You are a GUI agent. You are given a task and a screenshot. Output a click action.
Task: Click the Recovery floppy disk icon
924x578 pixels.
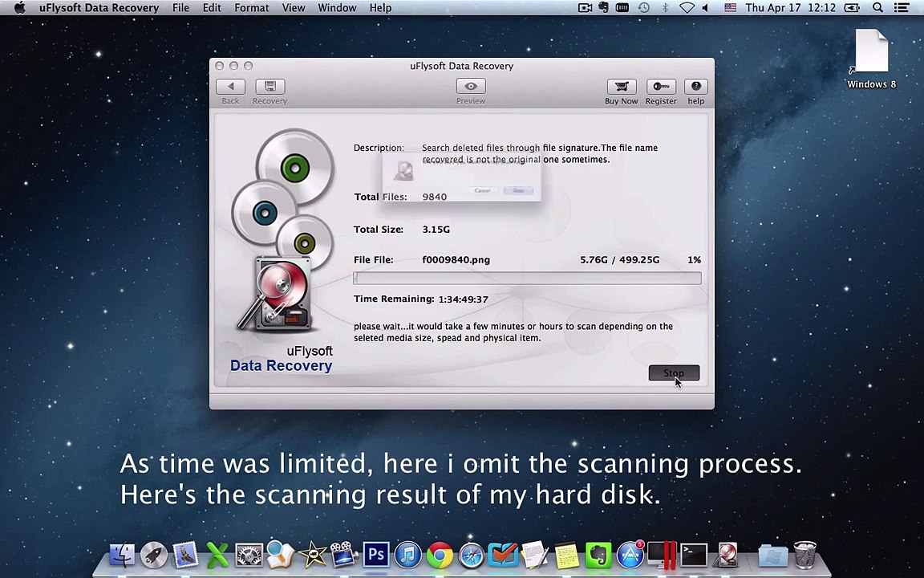pyautogui.click(x=269, y=87)
